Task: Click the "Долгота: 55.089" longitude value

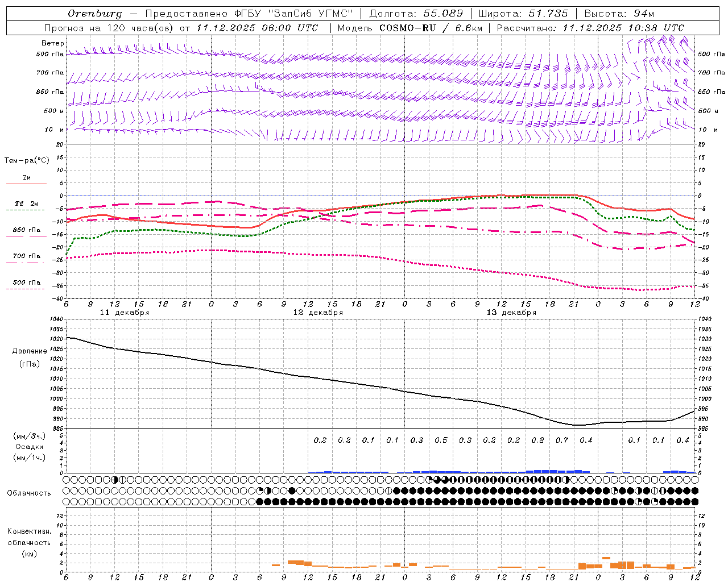Action: pyautogui.click(x=416, y=14)
